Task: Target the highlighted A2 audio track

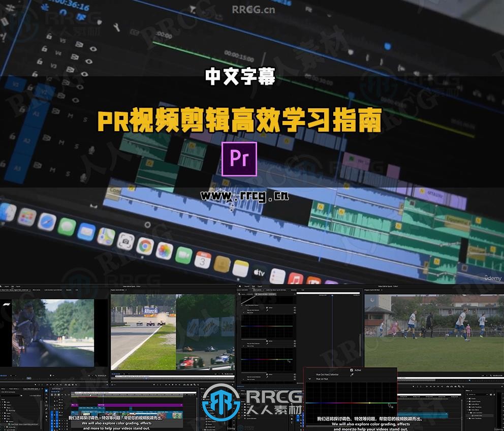Action: coord(27,141)
